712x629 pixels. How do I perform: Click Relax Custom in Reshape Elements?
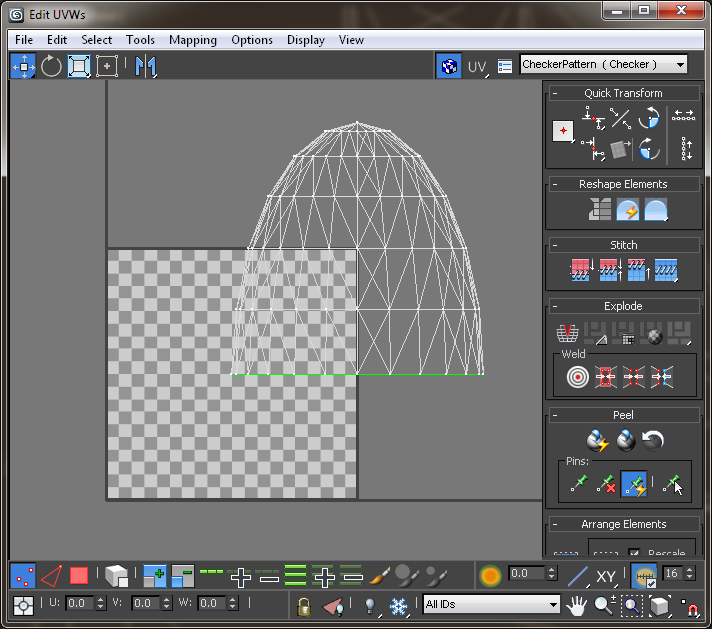[x=656, y=209]
